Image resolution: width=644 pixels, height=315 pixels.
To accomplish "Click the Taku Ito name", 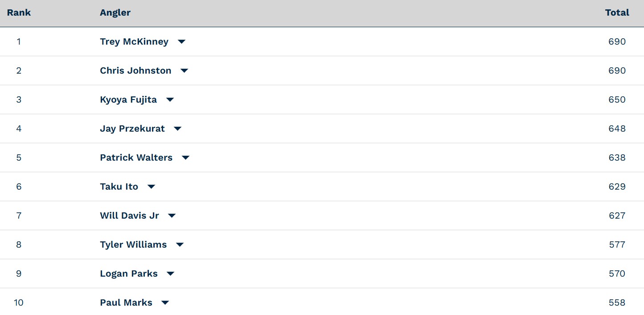I will 119,187.
